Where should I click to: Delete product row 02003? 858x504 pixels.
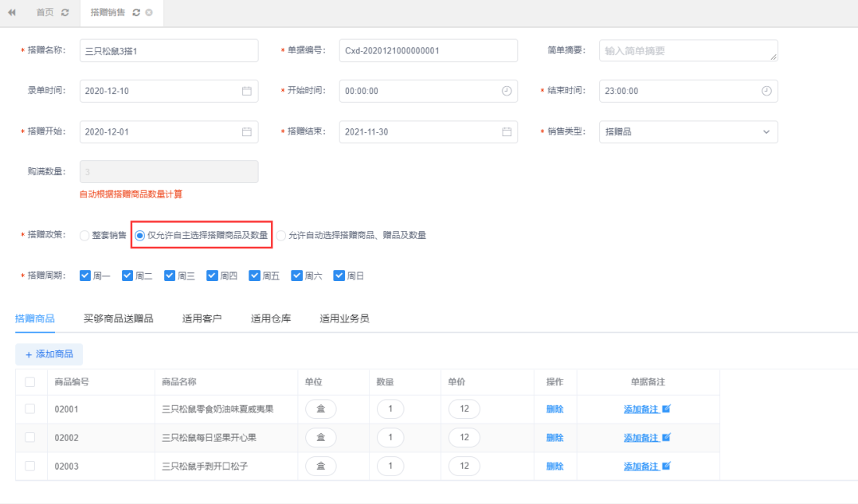point(554,466)
